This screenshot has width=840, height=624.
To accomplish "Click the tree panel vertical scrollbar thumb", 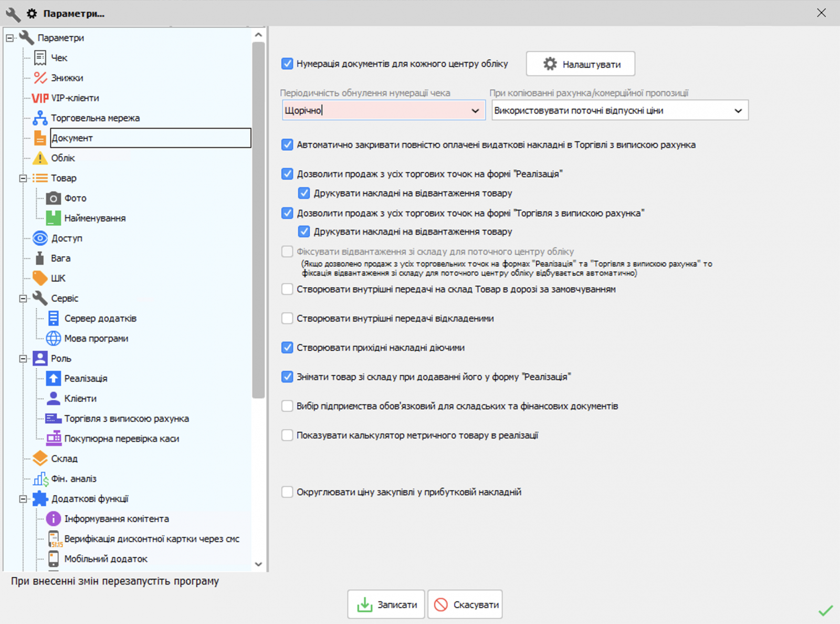I will pos(258,221).
